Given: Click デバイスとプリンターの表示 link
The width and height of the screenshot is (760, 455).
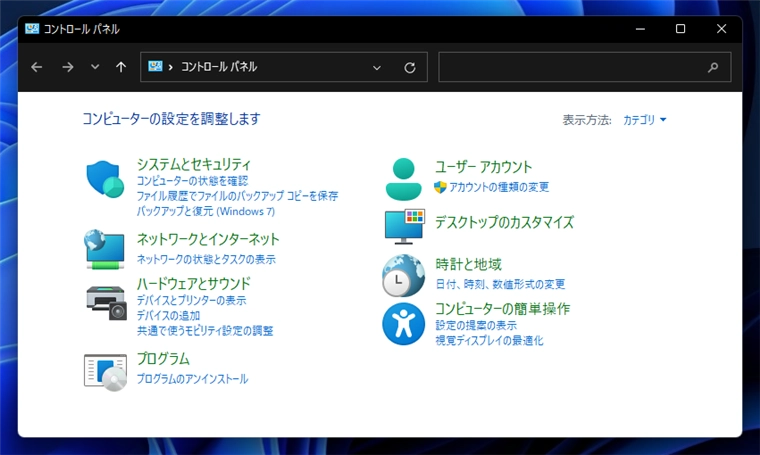Looking at the screenshot, I should pyautogui.click(x=191, y=300).
